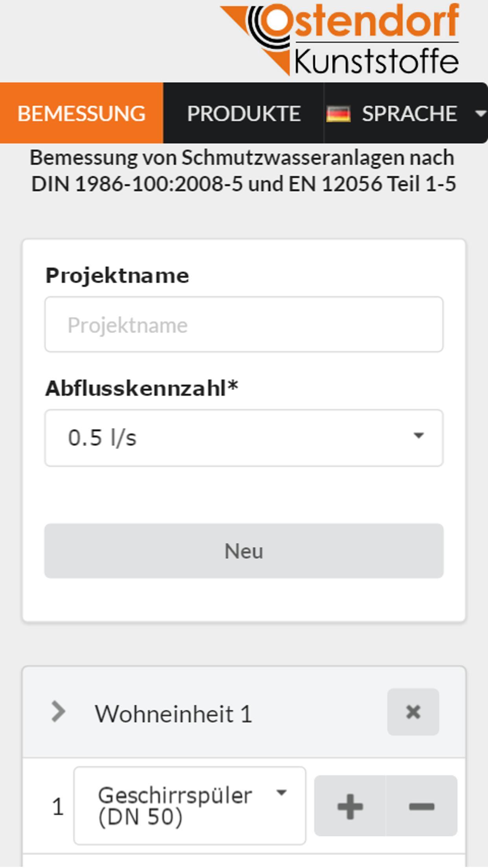Screen dimensions: 488x868
Task: Decrease Geschirrspüler count with minus icon
Action: 422,807
